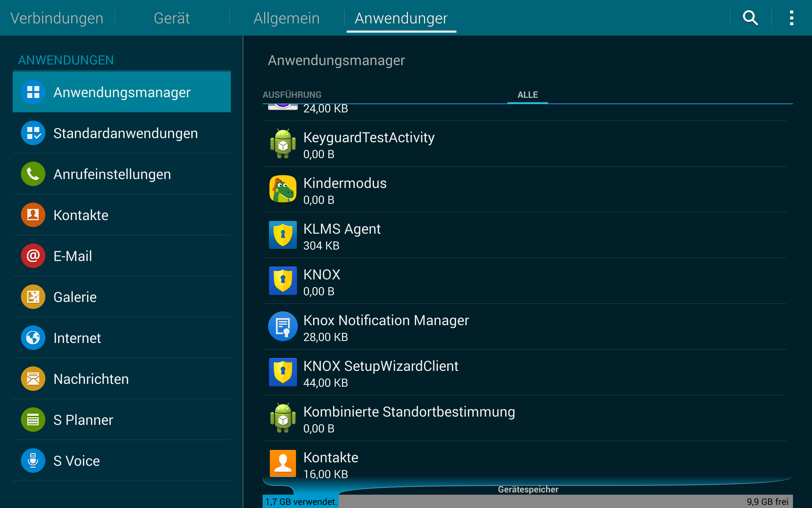Click the Galerie sidebar icon

tap(33, 297)
